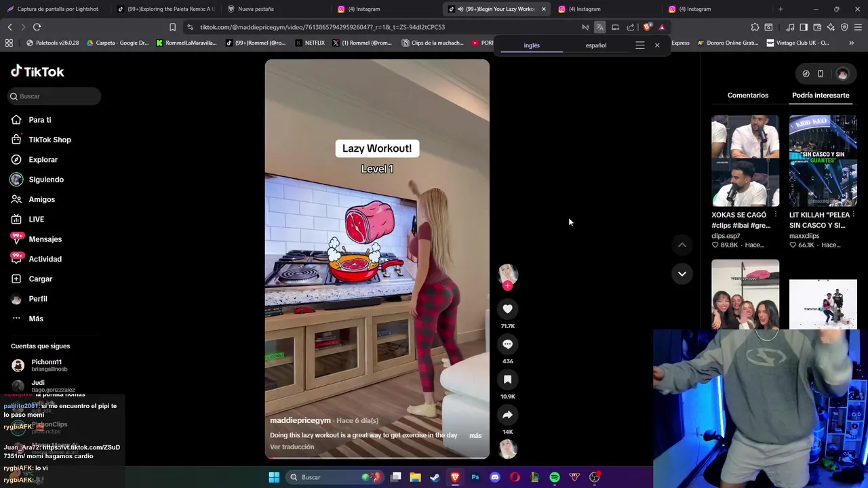This screenshot has width=868, height=488.
Task: Click the Brave Shields lion icon
Action: pos(647,27)
